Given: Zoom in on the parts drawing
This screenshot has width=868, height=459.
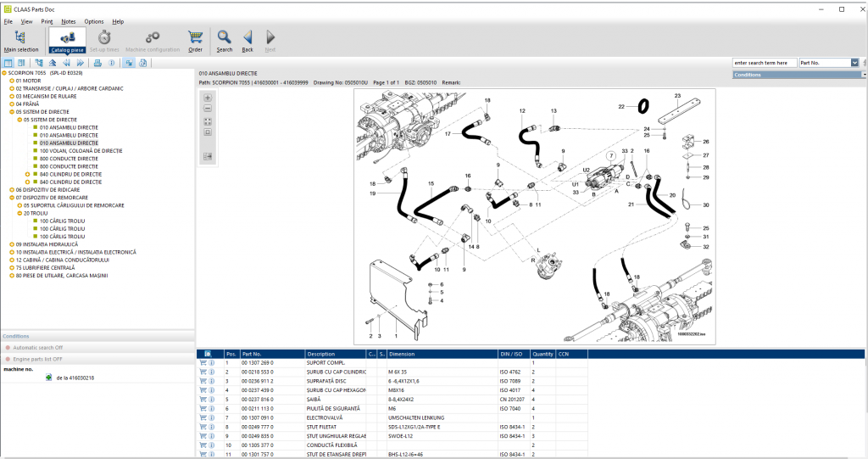Looking at the screenshot, I should (208, 98).
